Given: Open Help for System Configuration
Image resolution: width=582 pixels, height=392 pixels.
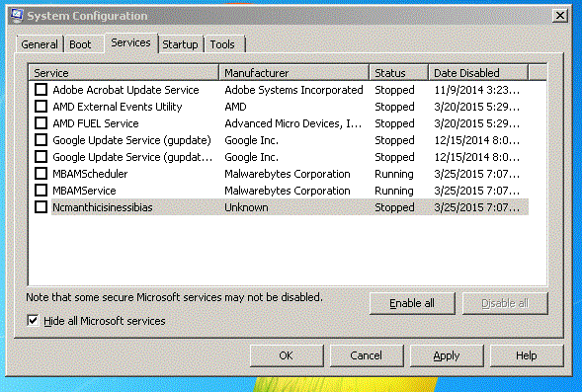Looking at the screenshot, I should click(527, 355).
